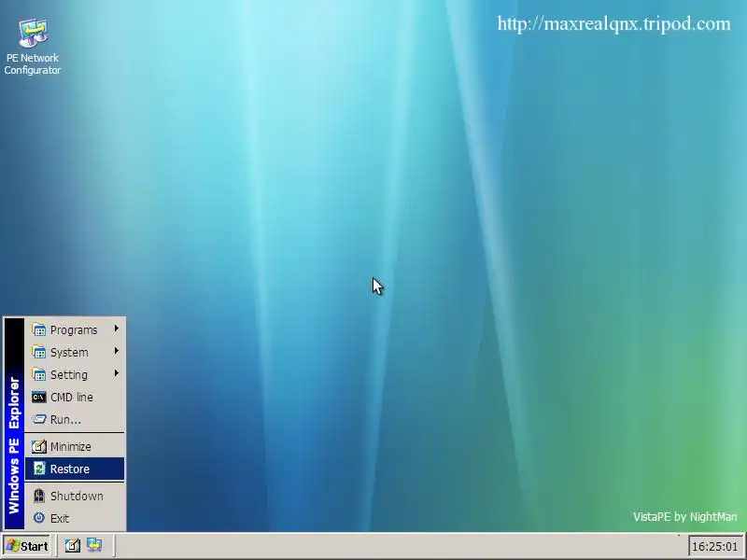Click the Setting folder icon

[39, 374]
